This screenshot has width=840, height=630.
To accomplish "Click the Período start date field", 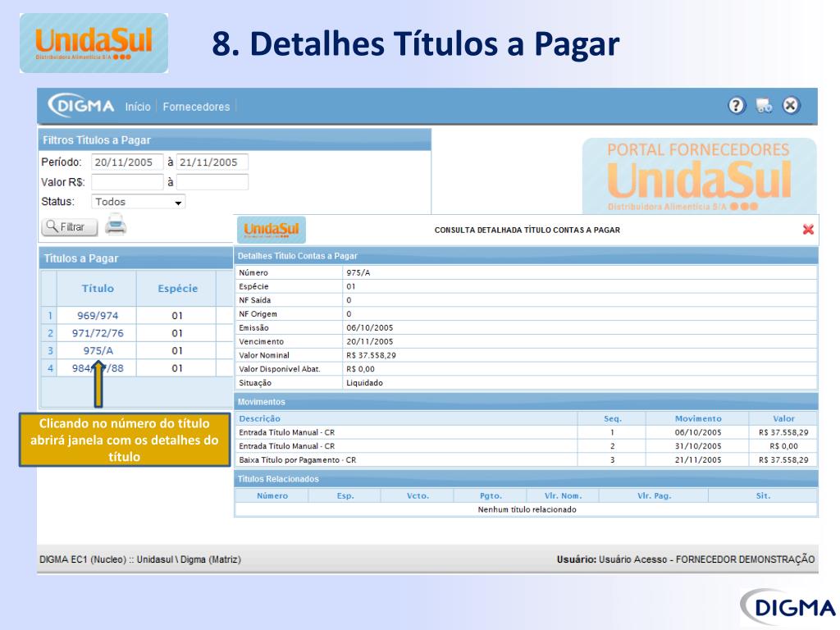I will [x=127, y=162].
